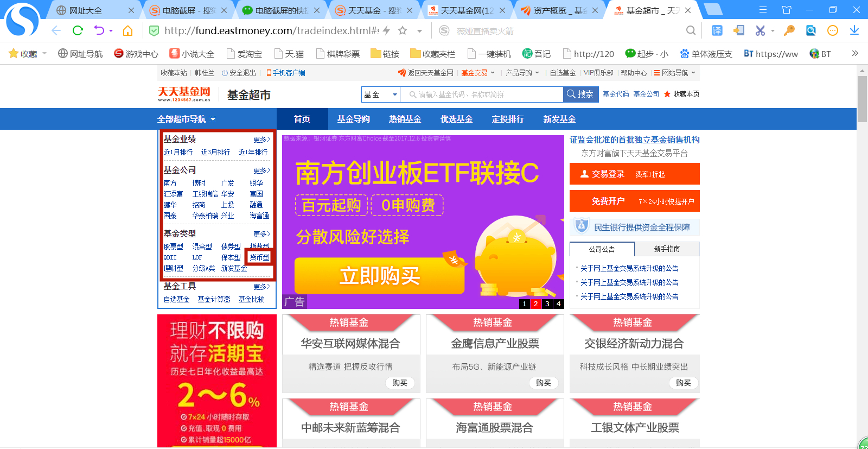Click 购买 for 交银经济新动力混合

click(x=684, y=383)
